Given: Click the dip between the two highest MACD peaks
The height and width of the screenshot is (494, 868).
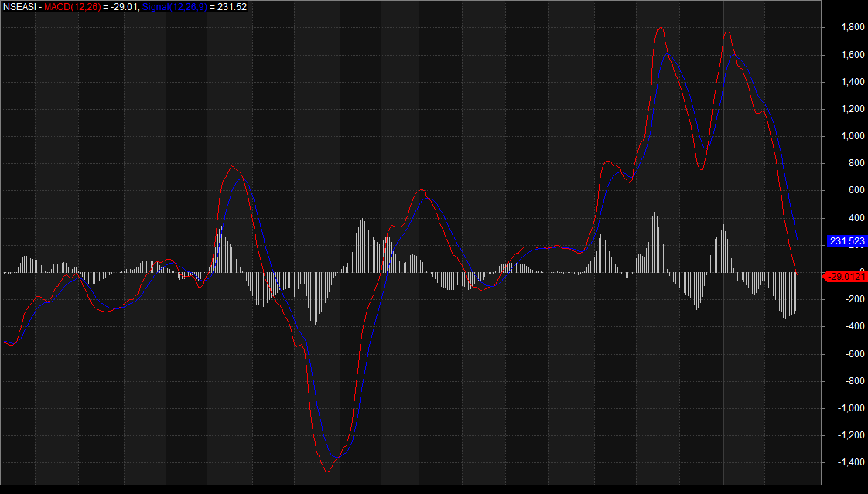Looking at the screenshot, I should (x=700, y=169).
